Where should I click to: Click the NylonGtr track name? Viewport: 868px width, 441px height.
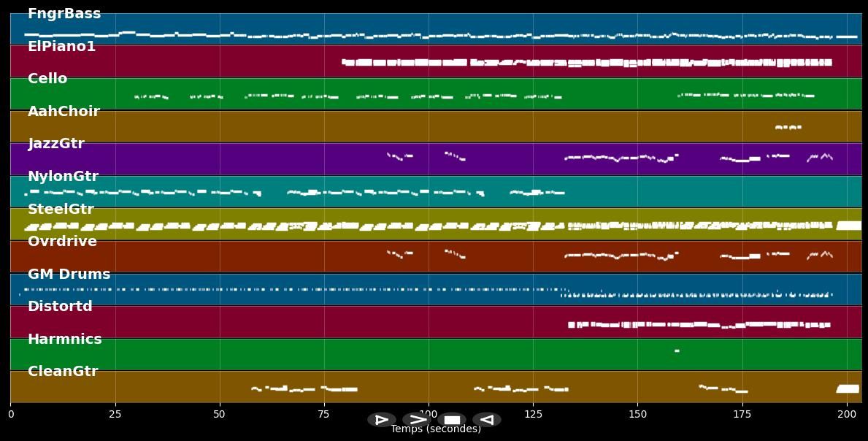(x=63, y=177)
